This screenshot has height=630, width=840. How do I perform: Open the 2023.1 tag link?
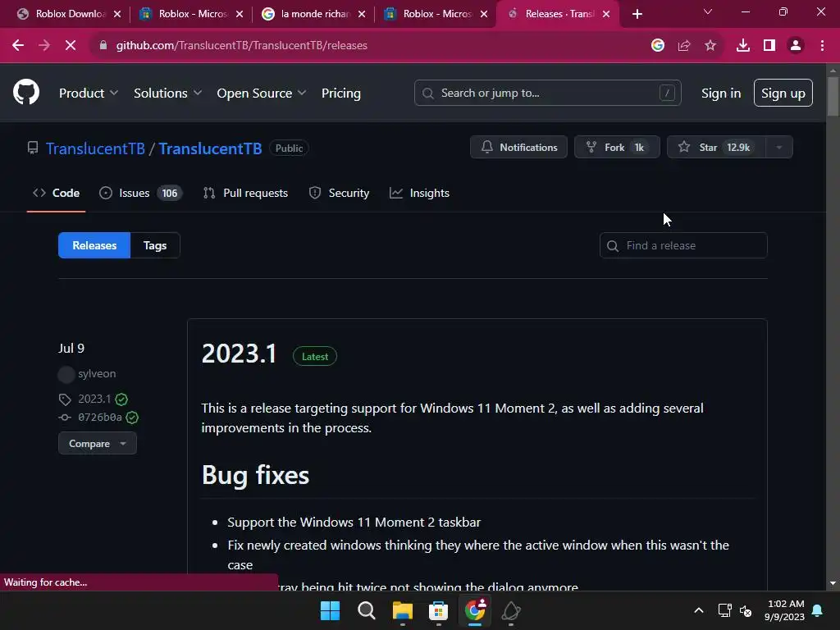pyautogui.click(x=94, y=399)
